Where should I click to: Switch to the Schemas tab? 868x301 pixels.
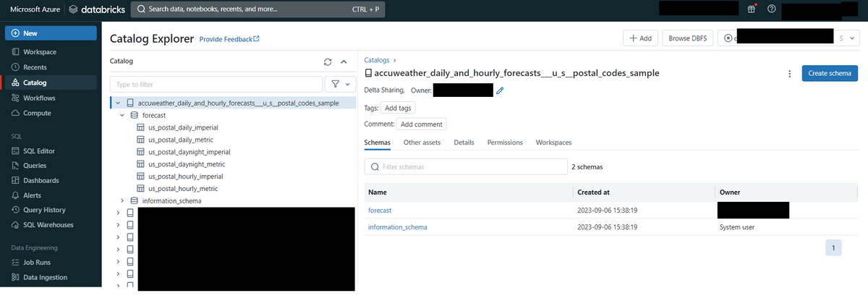pos(378,143)
